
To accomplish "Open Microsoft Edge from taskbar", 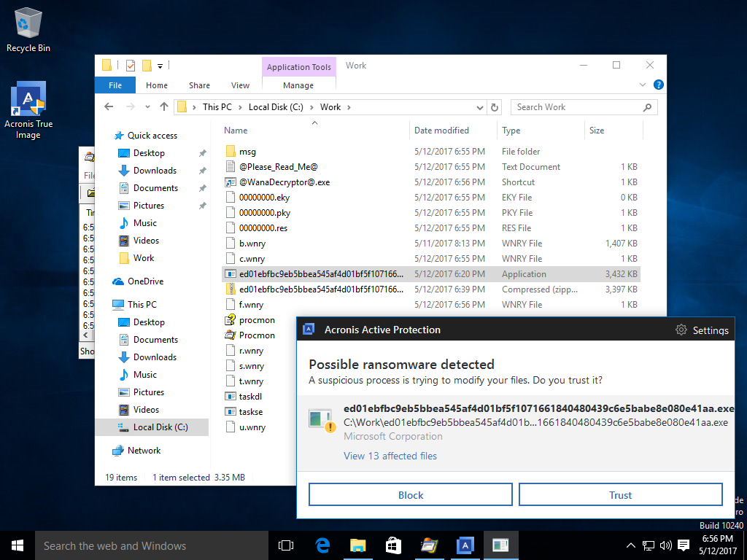I will 322,545.
